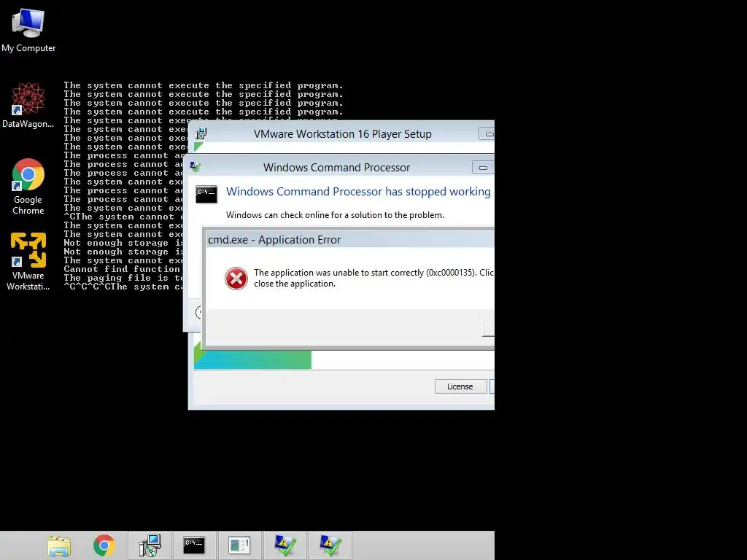Open the DataWagon desktop shortcut

[x=28, y=105]
